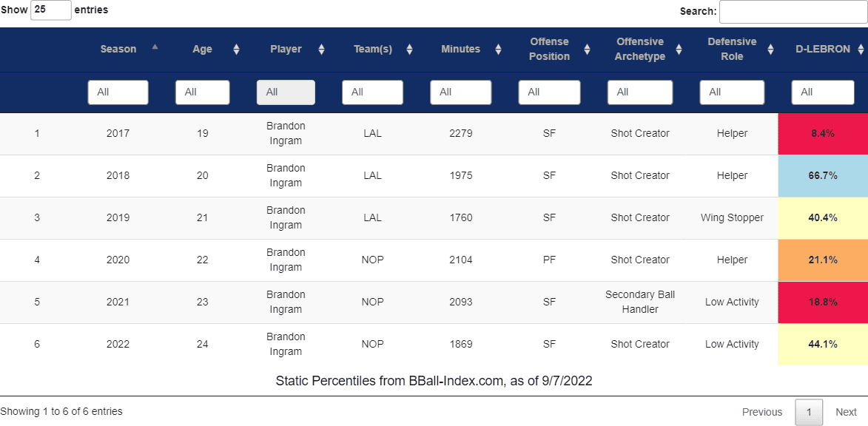Screen dimensions: 868x426
Task: Click the blue 66.7% D-LEBRON cell
Action: (823, 176)
